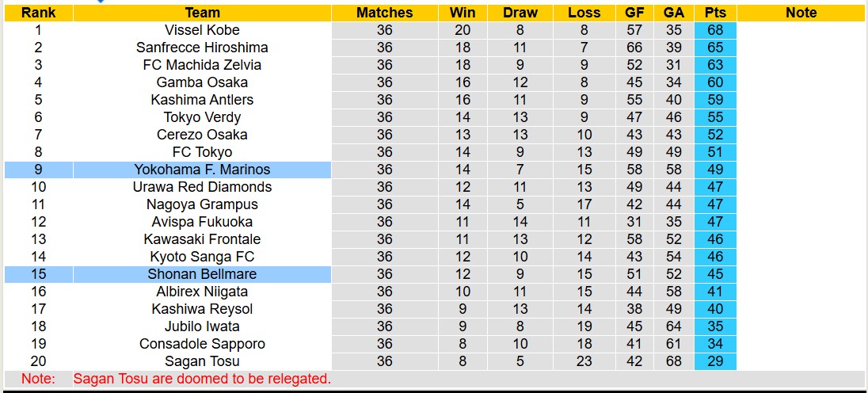Screen dimensions: 868x393
Task: Select Sagan Tosu in the last row
Action: (x=202, y=361)
